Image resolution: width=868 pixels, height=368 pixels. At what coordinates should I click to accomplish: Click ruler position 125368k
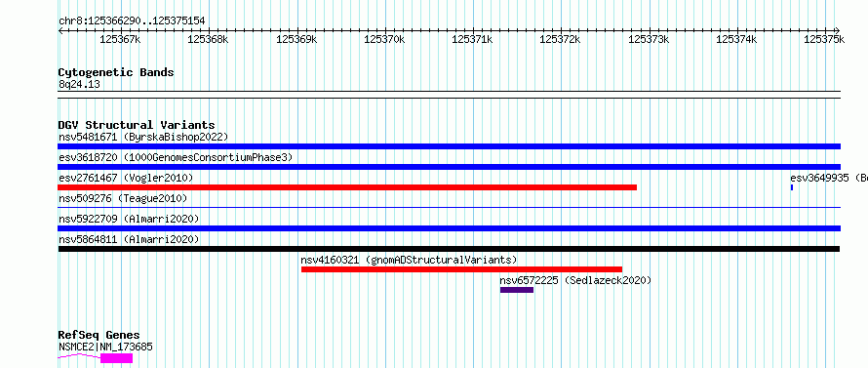click(208, 39)
